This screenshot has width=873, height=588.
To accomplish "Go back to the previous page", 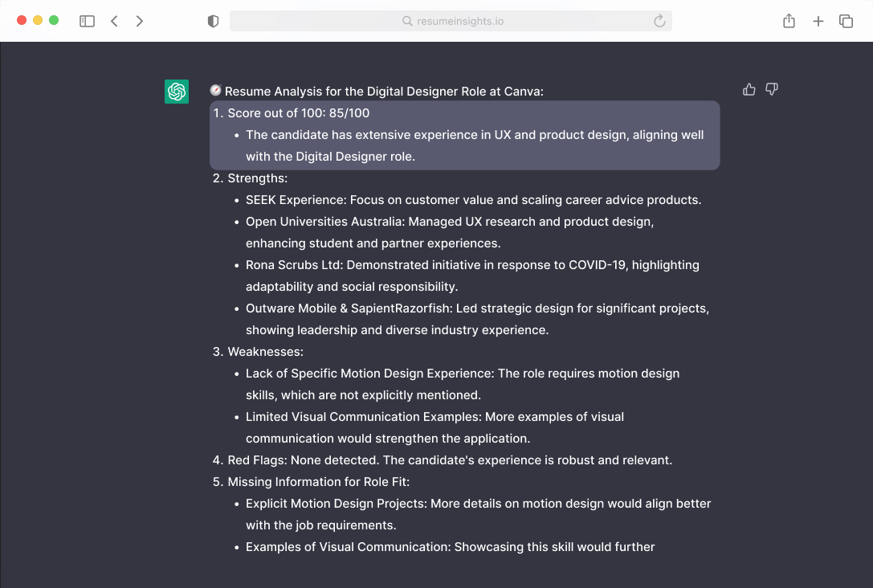I will [114, 22].
